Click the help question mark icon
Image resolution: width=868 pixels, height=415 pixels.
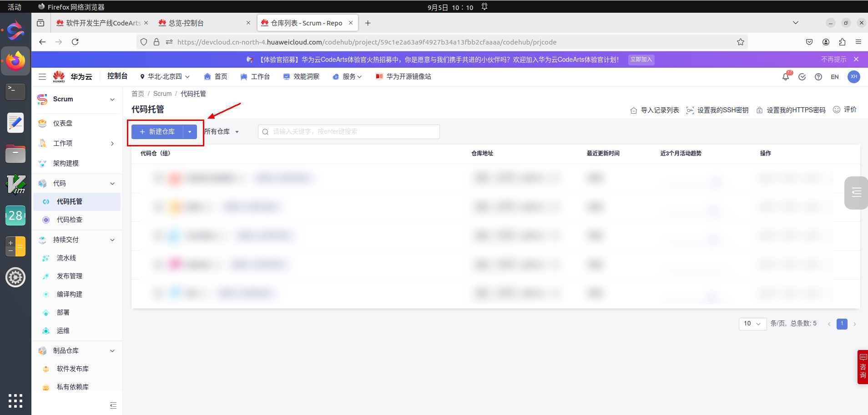[x=818, y=77]
